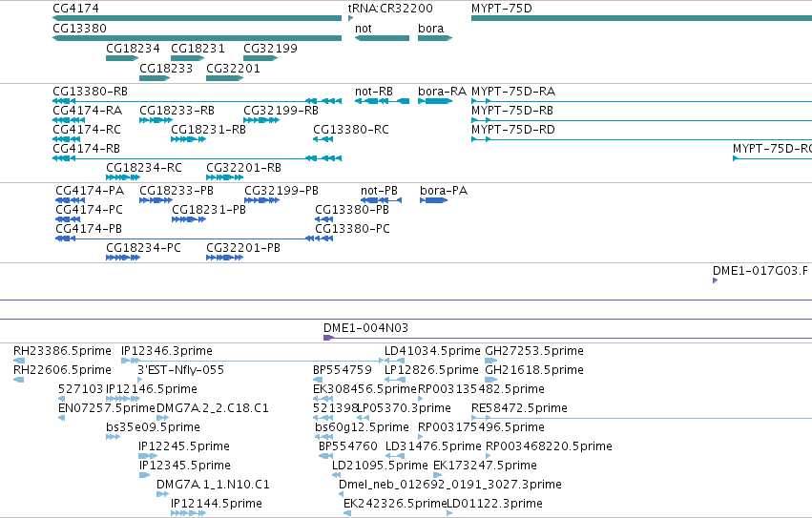Select the CG18231-RB transcript label
Image resolution: width=812 pixels, height=518 pixels.
(x=208, y=130)
